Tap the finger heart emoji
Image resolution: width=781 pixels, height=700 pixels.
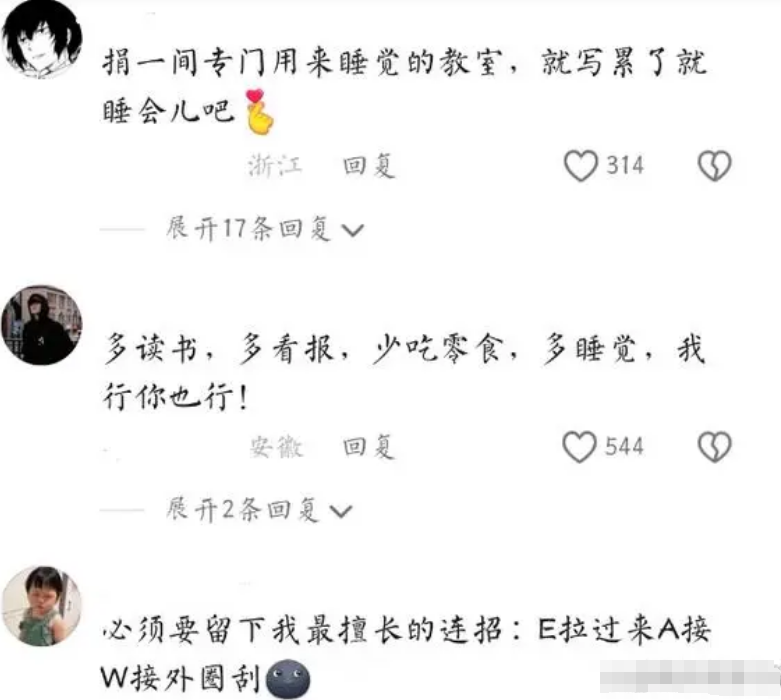pyautogui.click(x=259, y=112)
